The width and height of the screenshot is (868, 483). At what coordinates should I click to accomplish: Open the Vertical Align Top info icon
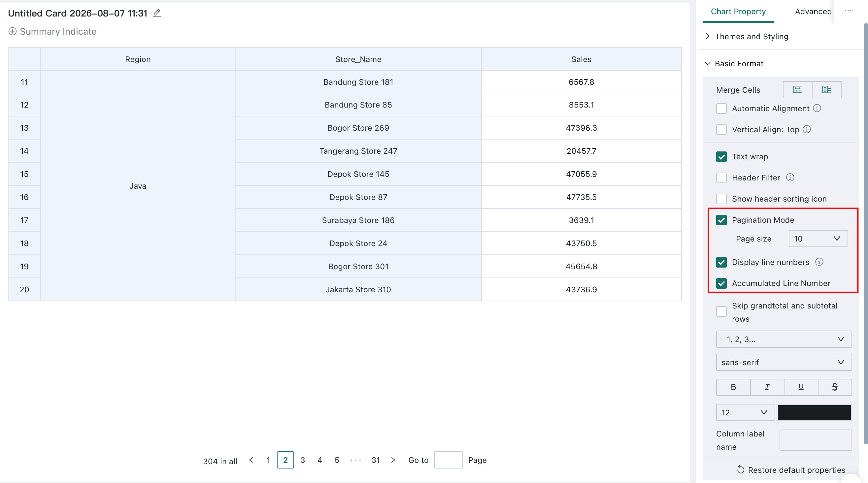click(807, 129)
